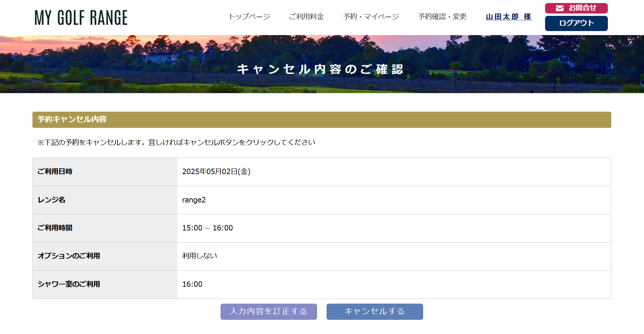
Task: Click the ご利用日時 row label
Action: point(55,172)
